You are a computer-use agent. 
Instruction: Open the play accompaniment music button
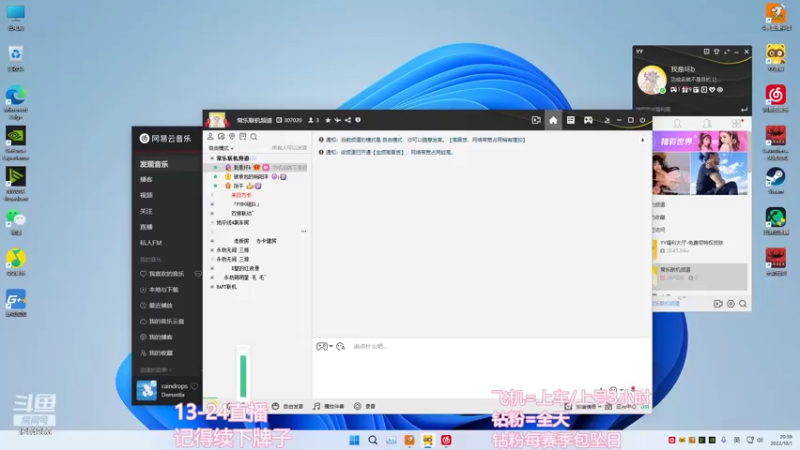point(329,407)
